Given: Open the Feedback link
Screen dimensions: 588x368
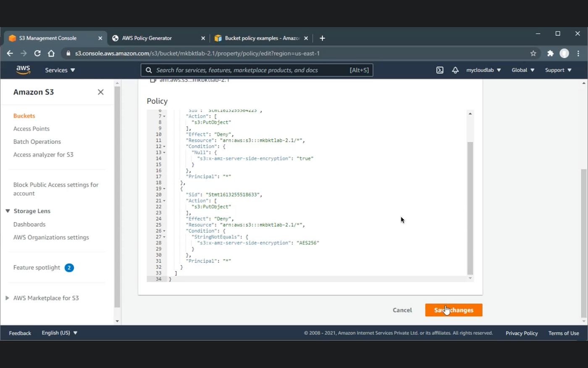Looking at the screenshot, I should coord(20,333).
